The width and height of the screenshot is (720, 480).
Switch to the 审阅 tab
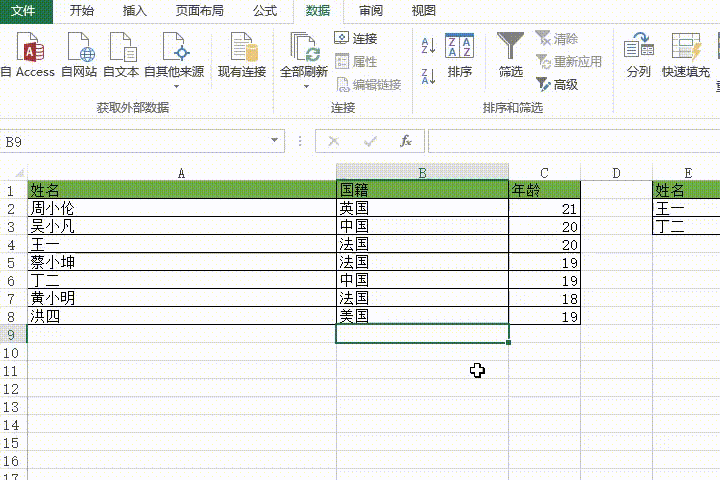tap(371, 11)
